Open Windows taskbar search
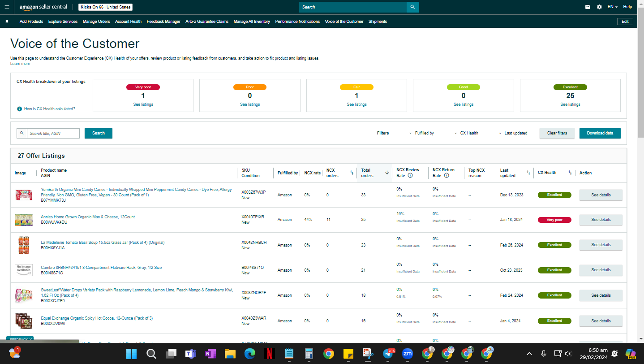 (151, 354)
